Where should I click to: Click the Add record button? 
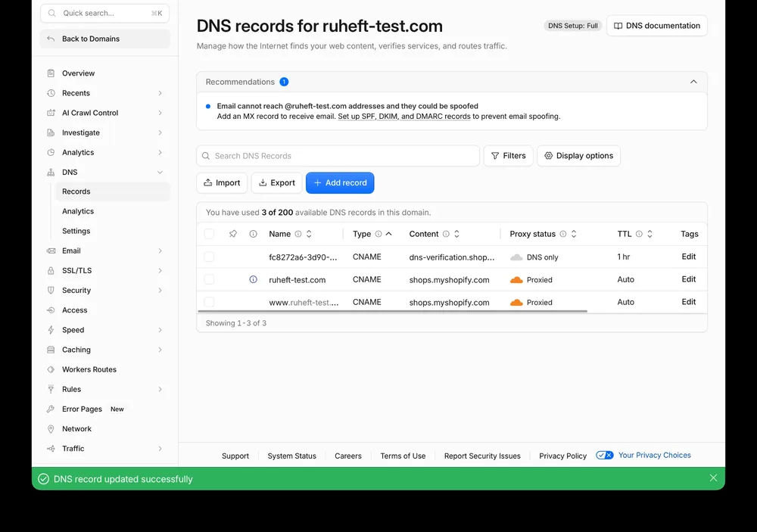pos(340,183)
